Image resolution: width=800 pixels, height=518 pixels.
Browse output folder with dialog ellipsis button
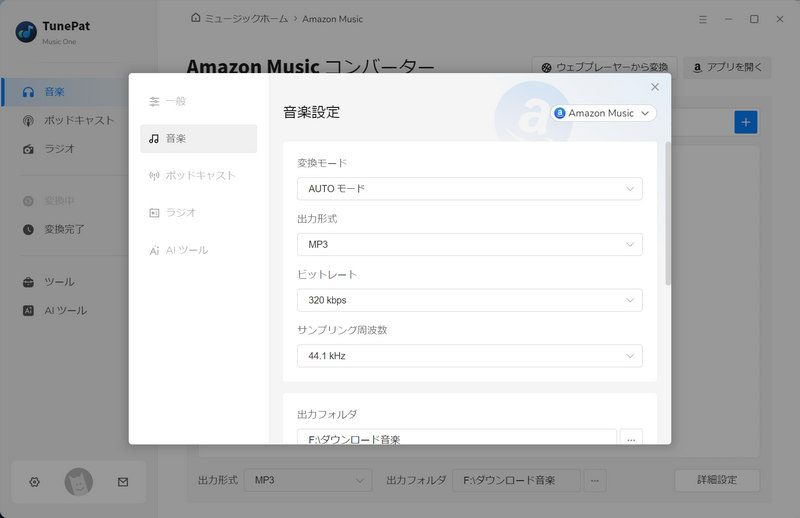coord(631,437)
